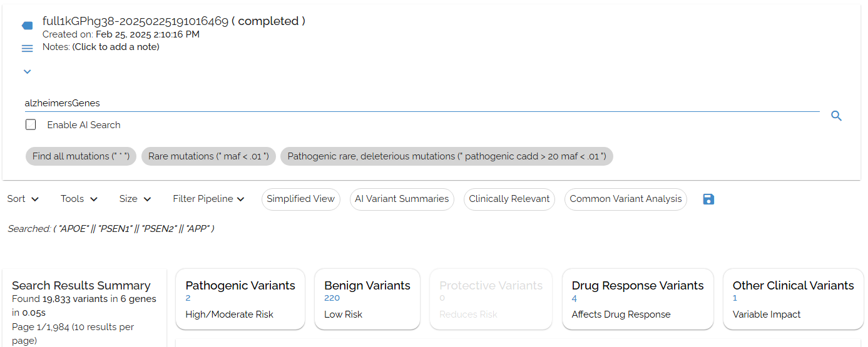868x347 pixels.
Task: Toggle AI Variant Summaries
Action: point(402,199)
